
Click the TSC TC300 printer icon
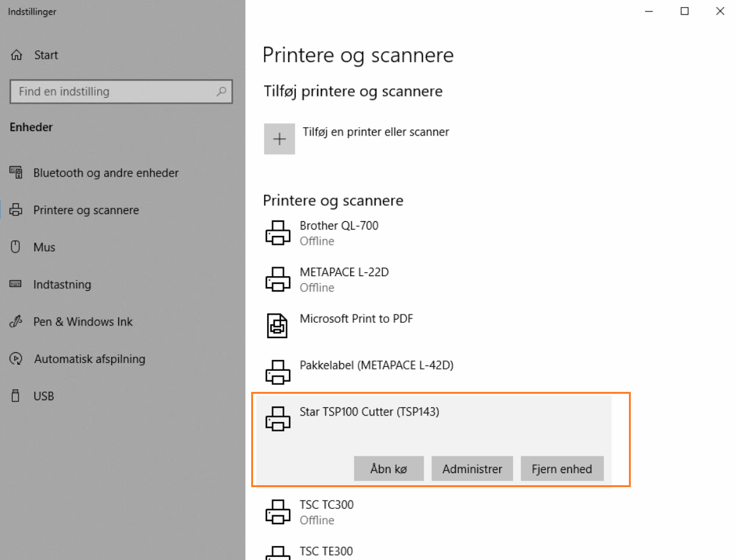pos(278,511)
